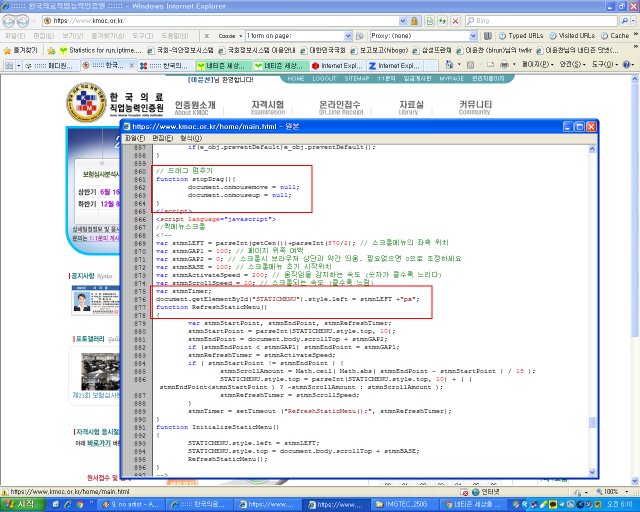Click the padlock security icon in address bar

tap(414, 21)
